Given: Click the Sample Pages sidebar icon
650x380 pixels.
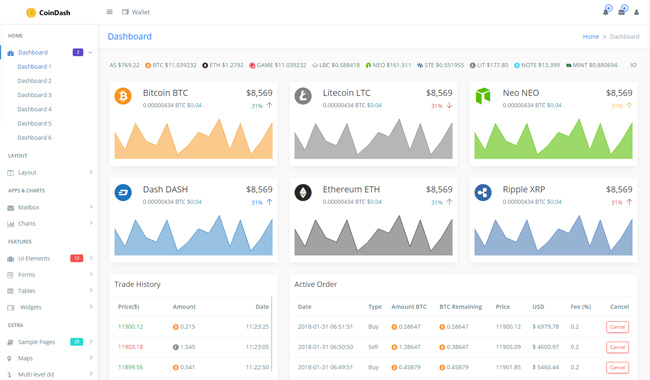Looking at the screenshot, I should click(10, 342).
